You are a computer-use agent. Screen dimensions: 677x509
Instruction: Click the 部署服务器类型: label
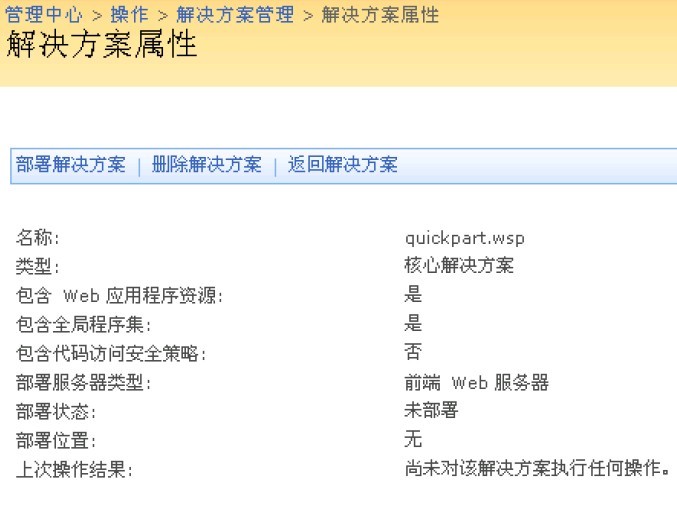83,383
